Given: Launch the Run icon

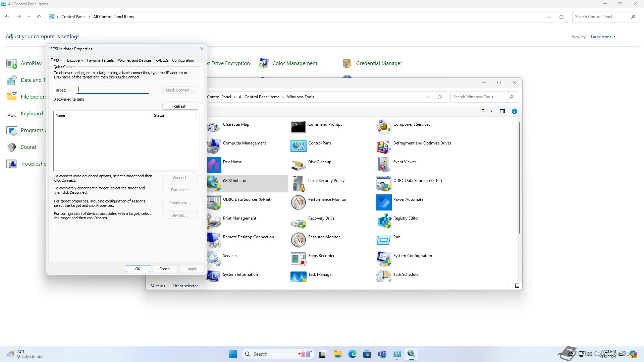Looking at the screenshot, I should [383, 240].
